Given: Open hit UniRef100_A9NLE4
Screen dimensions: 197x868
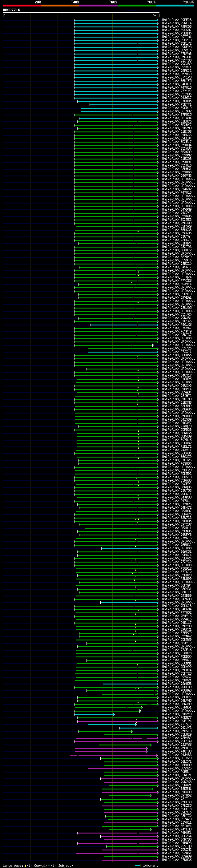Looking at the screenshot, I should (176, 23).
